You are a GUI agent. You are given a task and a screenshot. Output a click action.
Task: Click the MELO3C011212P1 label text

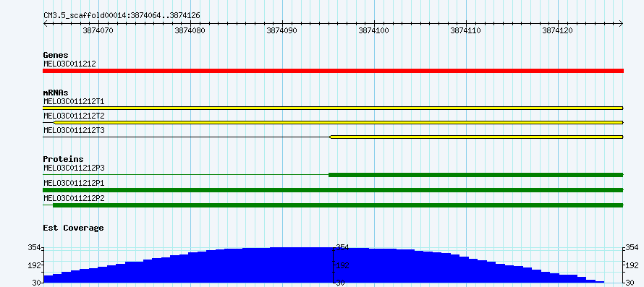pos(74,183)
